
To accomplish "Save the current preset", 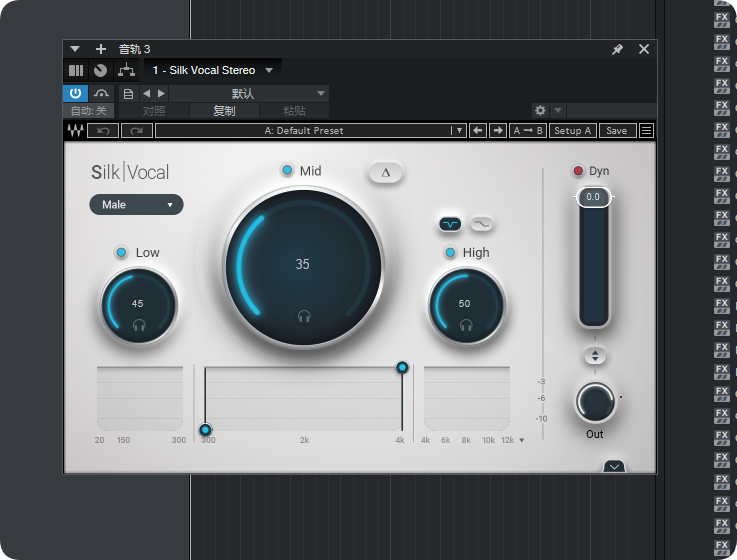I will 617,130.
